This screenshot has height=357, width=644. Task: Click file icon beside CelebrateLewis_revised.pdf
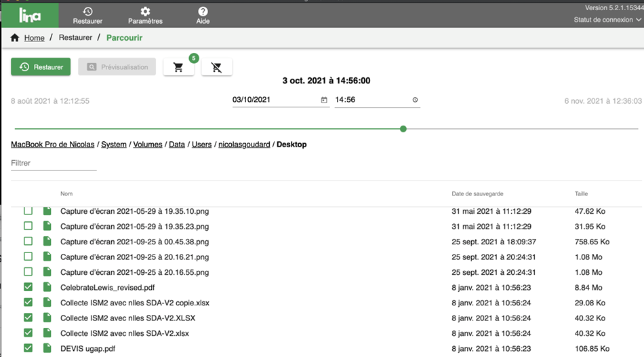pyautogui.click(x=47, y=287)
